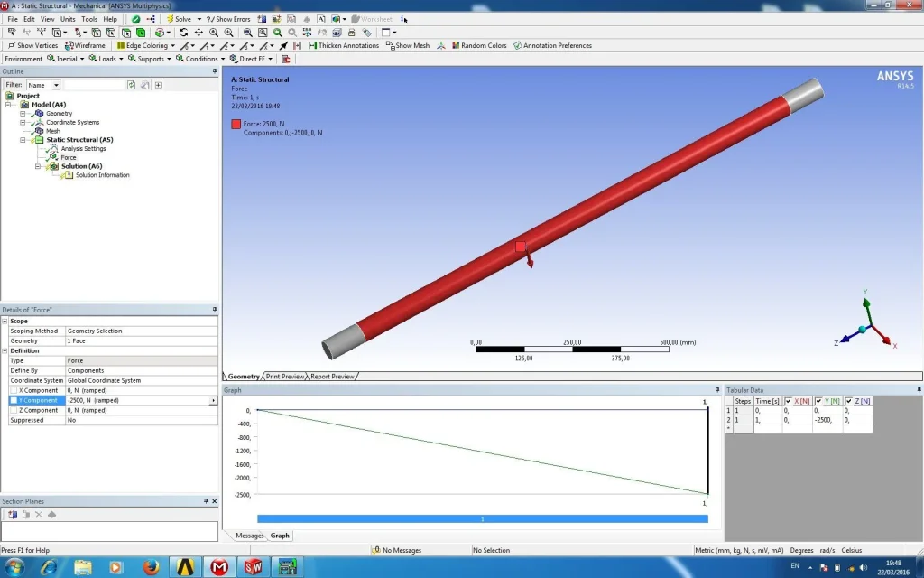The height and width of the screenshot is (578, 924).
Task: Open the Units menu
Action: (x=68, y=19)
